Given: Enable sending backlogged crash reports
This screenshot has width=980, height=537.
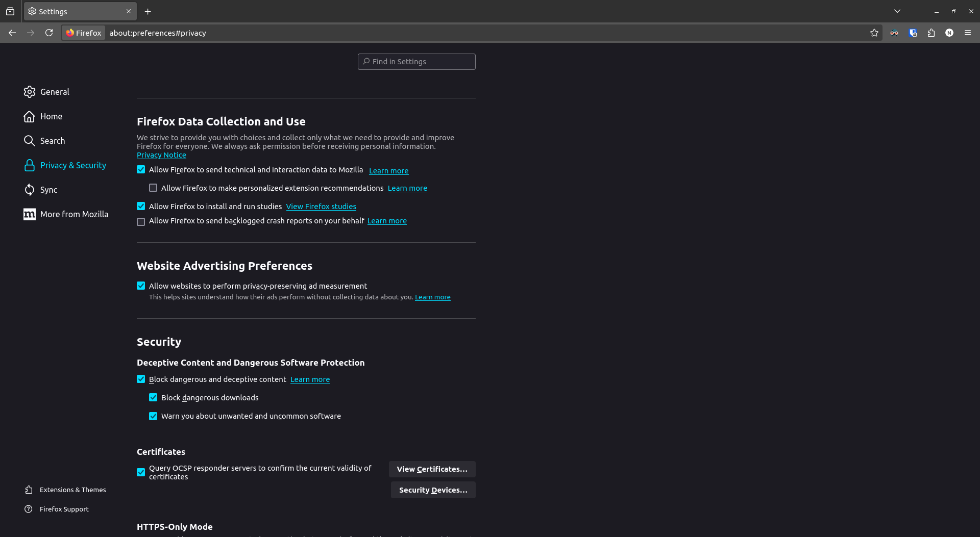Looking at the screenshot, I should point(141,221).
